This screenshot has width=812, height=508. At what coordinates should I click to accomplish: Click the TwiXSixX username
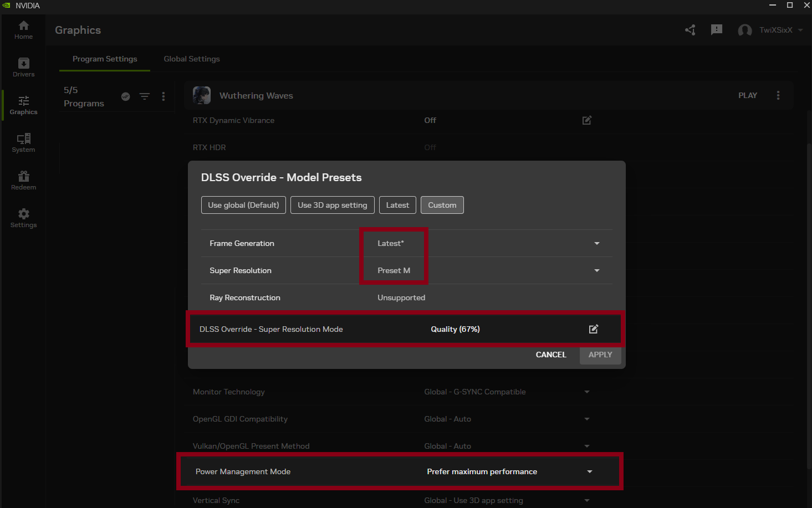[776, 30]
